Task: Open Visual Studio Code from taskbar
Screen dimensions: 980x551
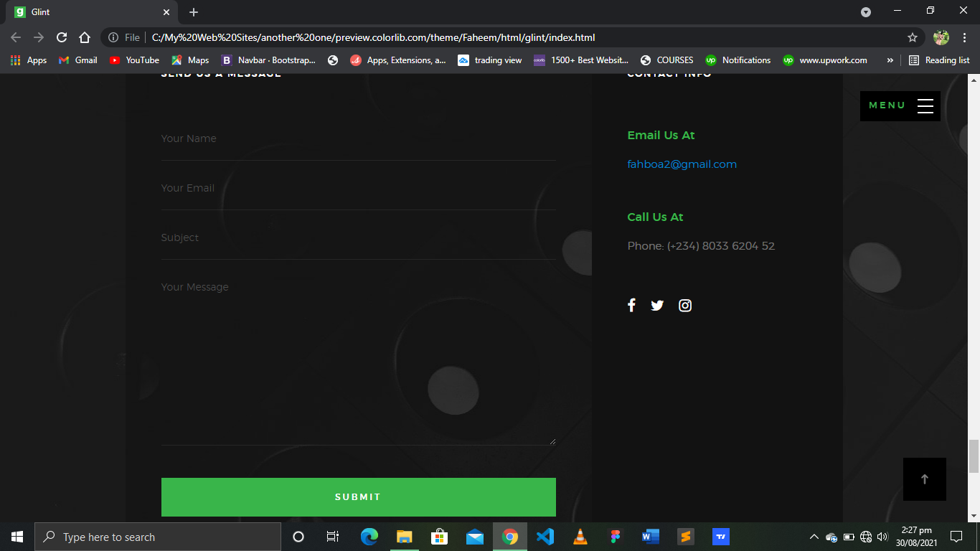Action: coord(545,537)
